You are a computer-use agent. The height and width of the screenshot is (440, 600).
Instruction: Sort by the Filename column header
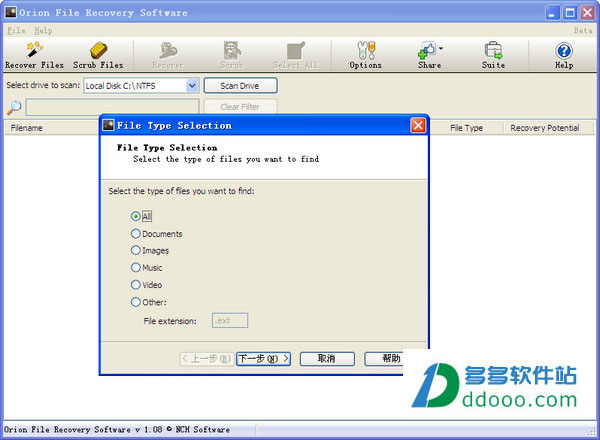51,128
